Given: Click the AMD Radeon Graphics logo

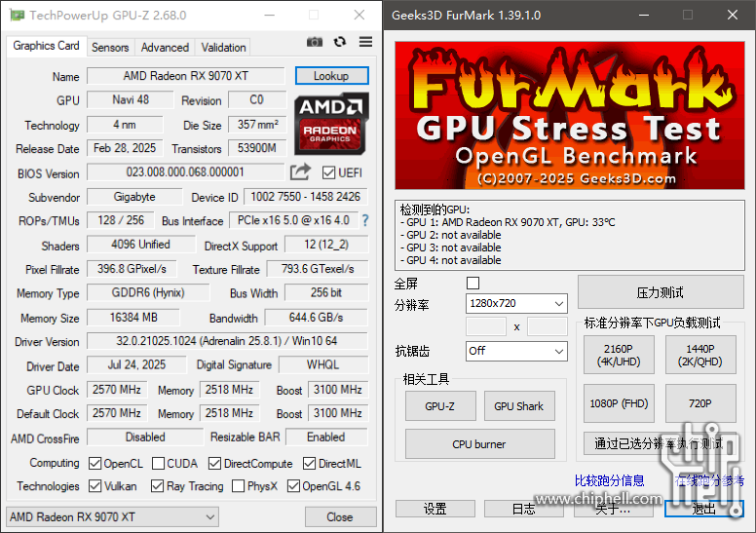Looking at the screenshot, I should coord(331,124).
